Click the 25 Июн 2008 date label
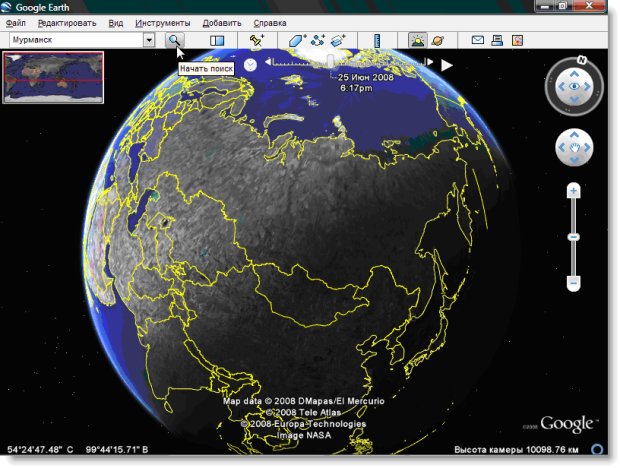Image resolution: width=620 pixels, height=468 pixels. [x=366, y=77]
